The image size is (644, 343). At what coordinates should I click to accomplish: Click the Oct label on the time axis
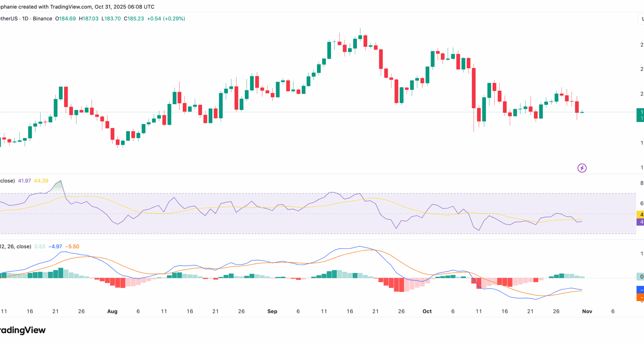click(427, 311)
